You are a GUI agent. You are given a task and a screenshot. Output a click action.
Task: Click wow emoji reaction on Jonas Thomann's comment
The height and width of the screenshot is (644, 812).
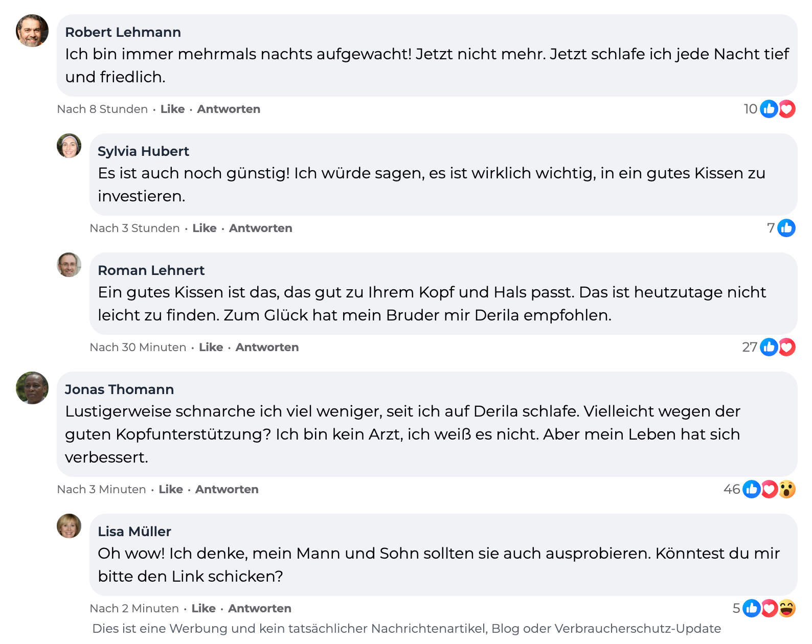click(x=787, y=489)
